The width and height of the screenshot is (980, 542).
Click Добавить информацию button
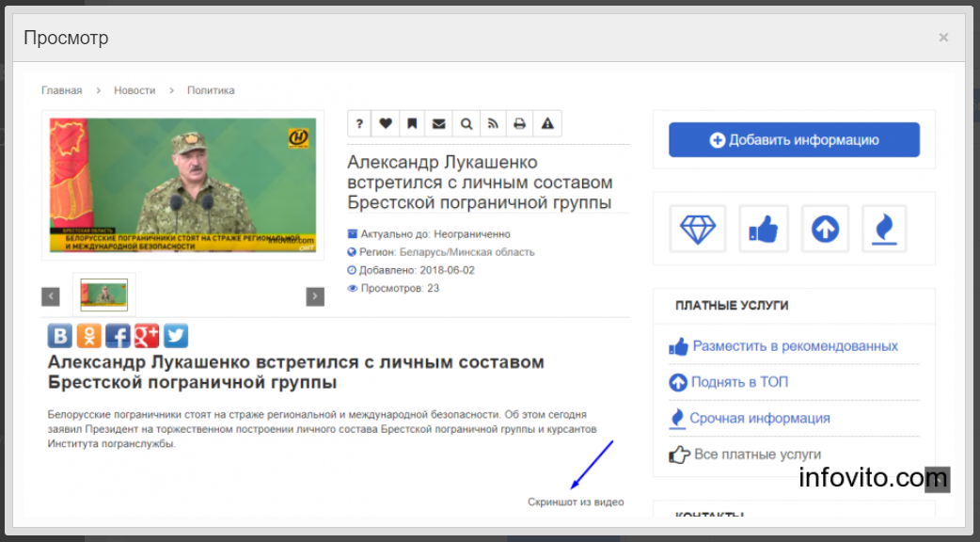(794, 139)
